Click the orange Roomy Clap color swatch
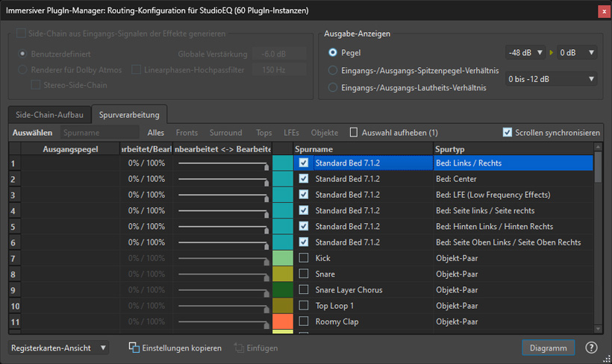Screen dimensions: 612x364 pyautogui.click(x=283, y=322)
